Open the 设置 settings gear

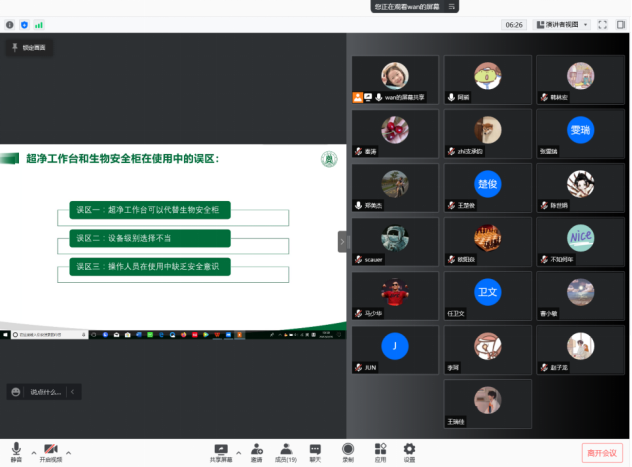[409, 450]
